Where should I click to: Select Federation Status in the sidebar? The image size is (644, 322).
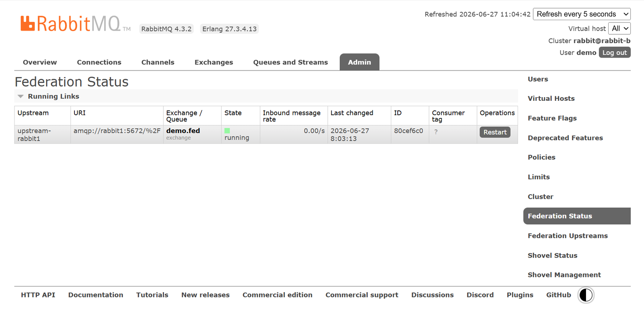pos(577,216)
